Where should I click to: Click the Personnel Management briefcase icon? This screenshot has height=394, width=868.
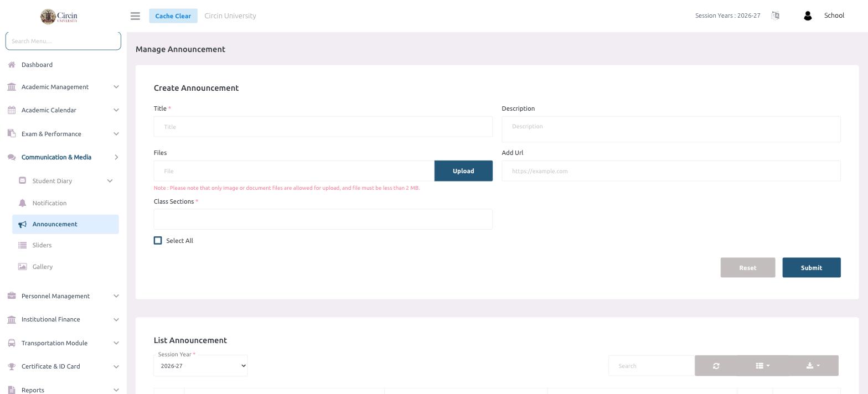[x=12, y=296]
